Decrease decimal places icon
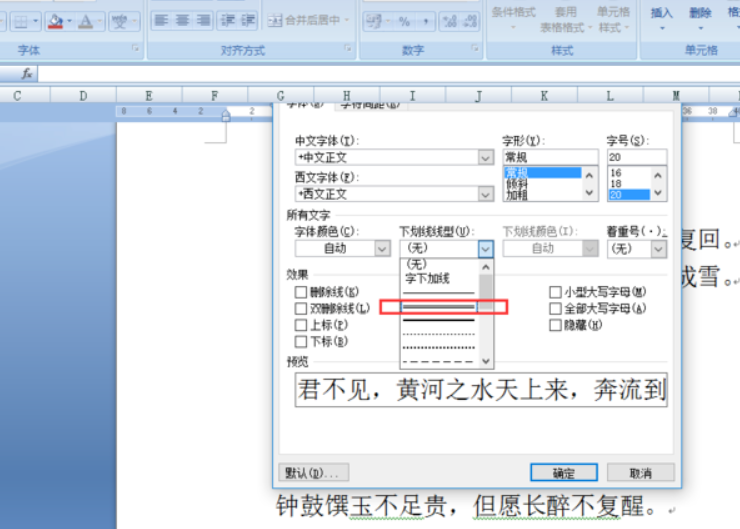The height and width of the screenshot is (529, 740). point(470,21)
